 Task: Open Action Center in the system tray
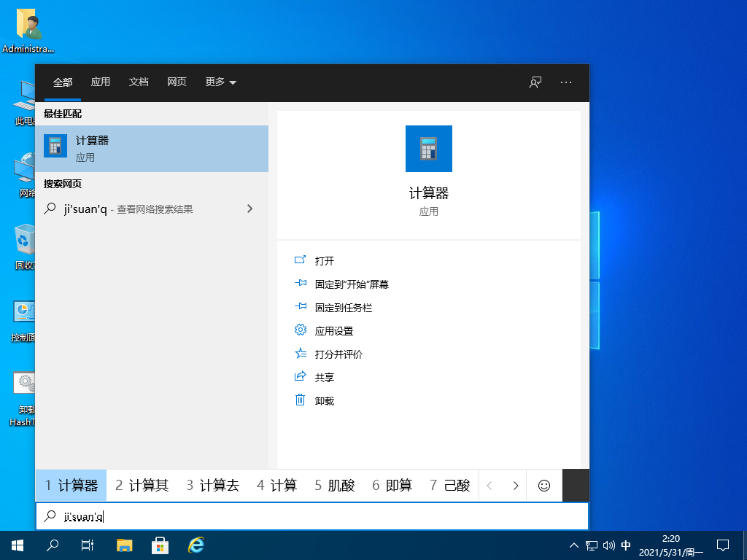coord(722,545)
